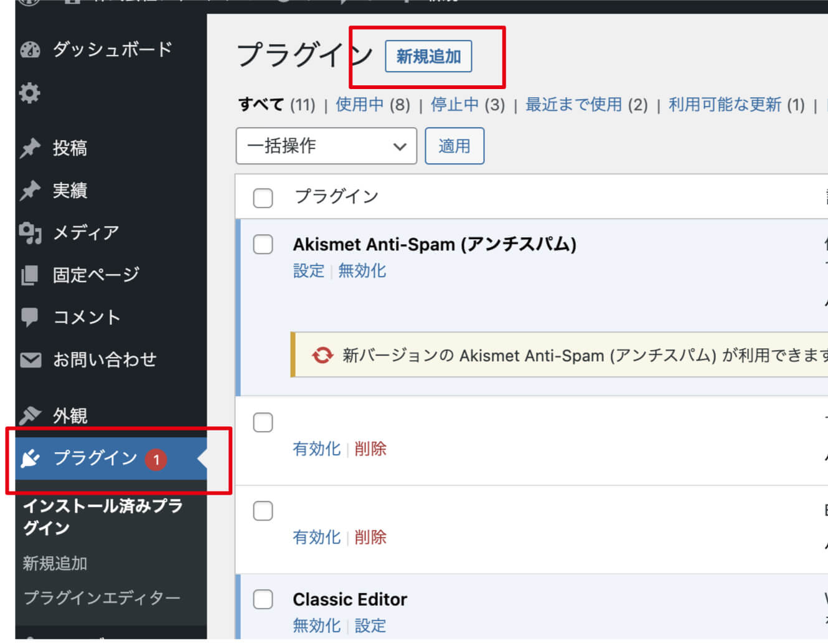Tick the Akismet Anti-Spam checkbox

point(263,245)
